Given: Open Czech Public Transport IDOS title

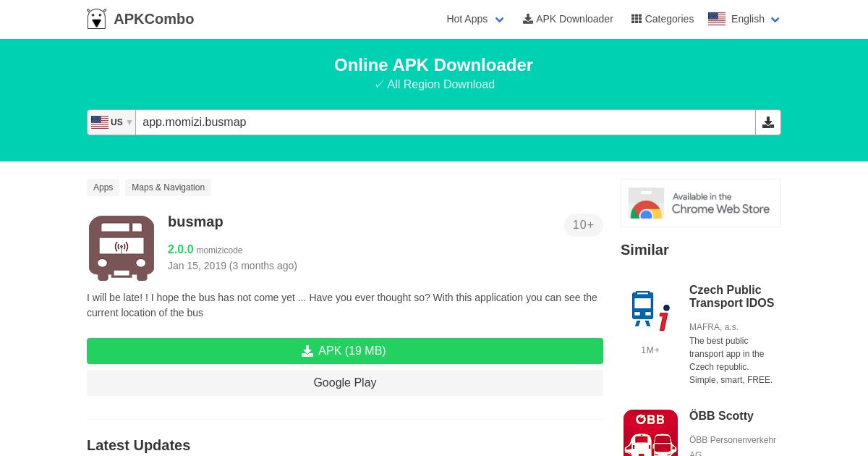Looking at the screenshot, I should tap(731, 297).
